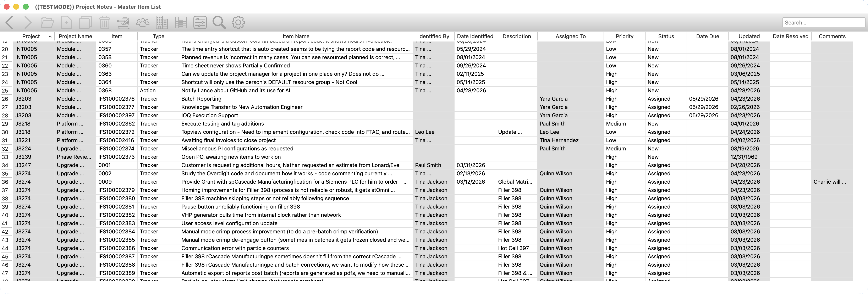Sort by the Date Identified column header

(x=475, y=36)
